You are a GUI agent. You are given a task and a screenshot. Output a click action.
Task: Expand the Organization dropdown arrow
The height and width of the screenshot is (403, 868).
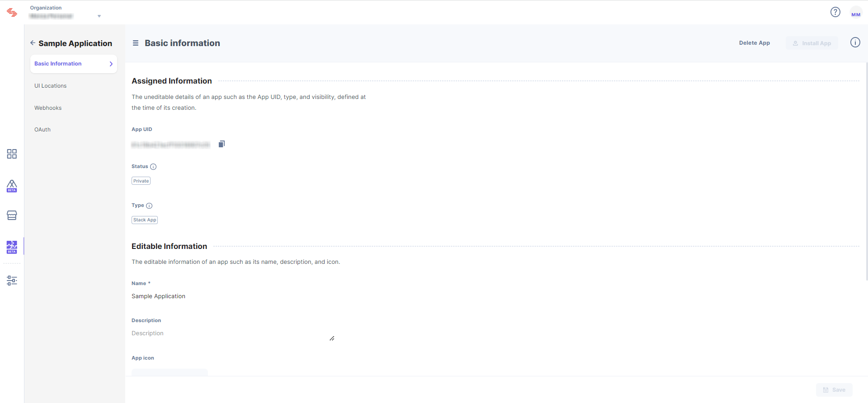pos(99,16)
